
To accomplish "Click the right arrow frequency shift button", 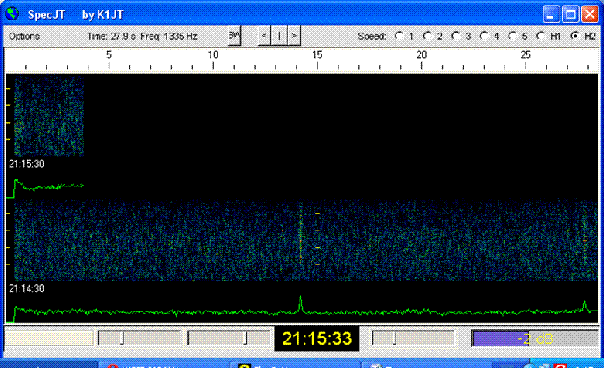I will pos(294,36).
